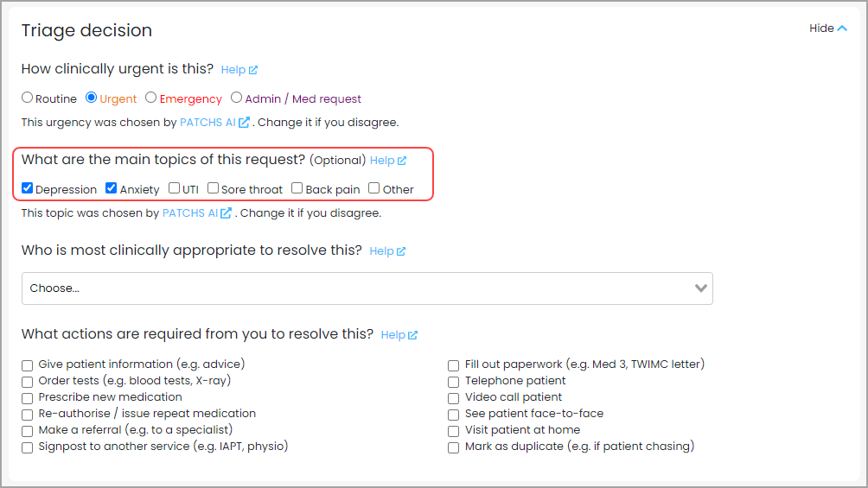Tick the Sore throat topic checkbox
This screenshot has width=868, height=488.
click(214, 188)
